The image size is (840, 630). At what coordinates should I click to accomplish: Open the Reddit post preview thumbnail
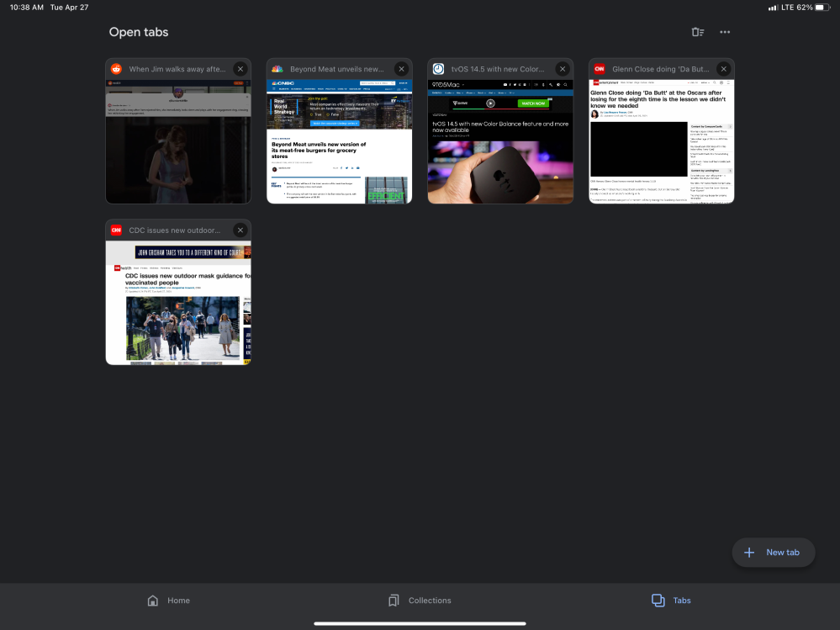[178, 141]
